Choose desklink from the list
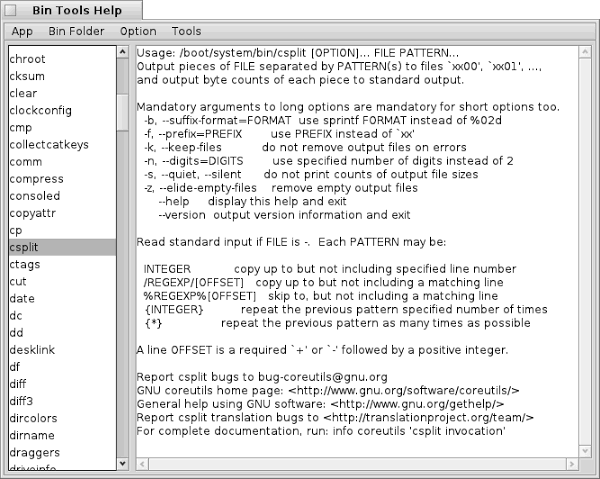 [31, 349]
